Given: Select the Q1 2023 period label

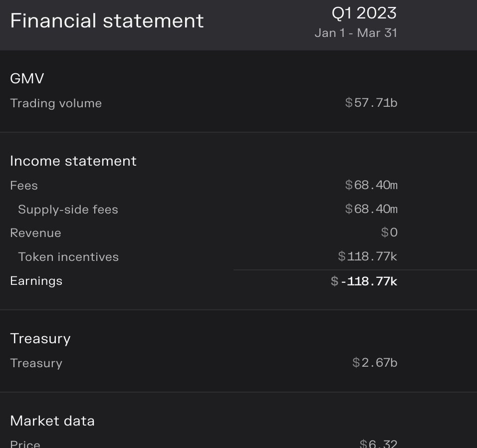Looking at the screenshot, I should (x=364, y=13).
